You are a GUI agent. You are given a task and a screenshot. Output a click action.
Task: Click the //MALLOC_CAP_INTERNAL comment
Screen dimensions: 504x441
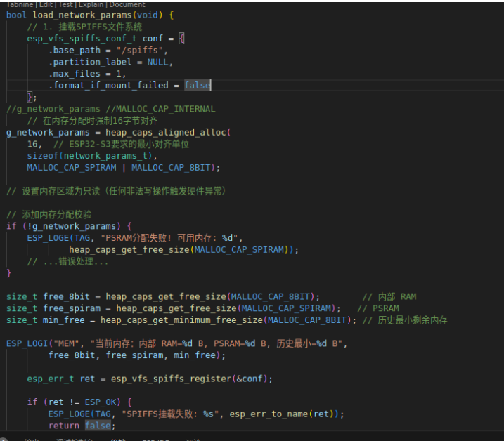[160, 109]
